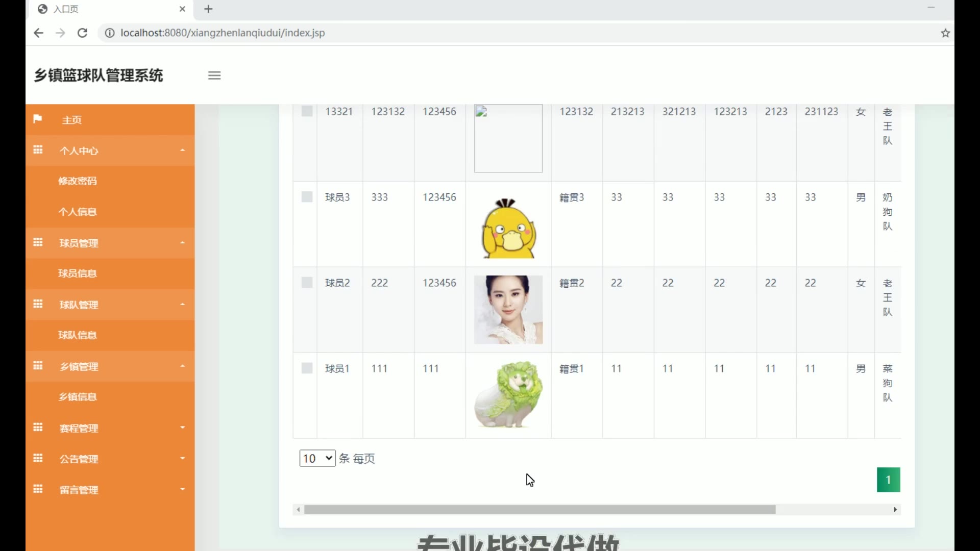Check the checkbox for 球员3 row
980x551 pixels.
[307, 197]
